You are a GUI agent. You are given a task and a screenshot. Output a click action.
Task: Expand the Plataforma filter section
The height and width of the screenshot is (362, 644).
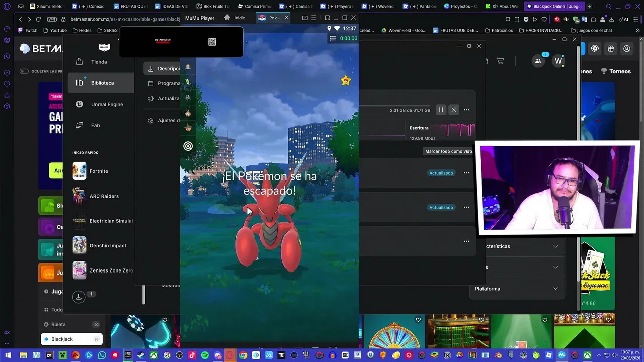517,289
